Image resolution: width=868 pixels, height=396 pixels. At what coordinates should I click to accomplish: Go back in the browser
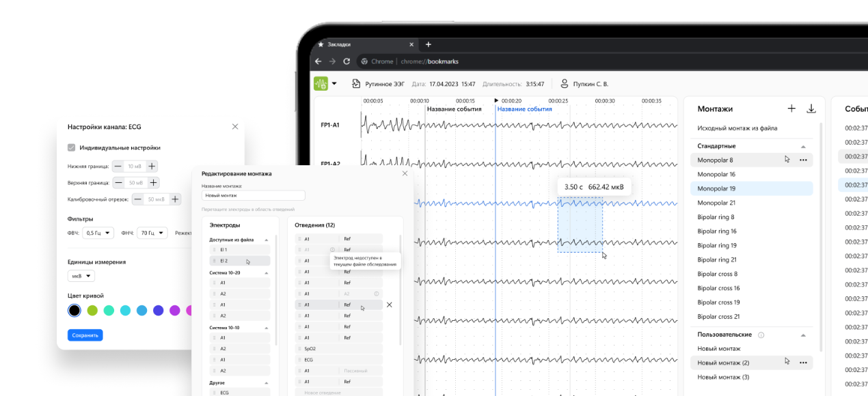point(318,61)
